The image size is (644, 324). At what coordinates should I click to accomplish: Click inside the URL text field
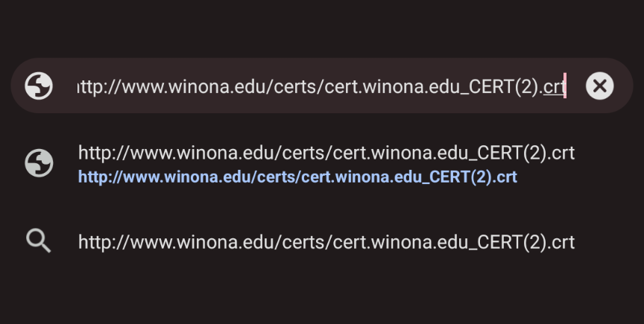point(321,86)
